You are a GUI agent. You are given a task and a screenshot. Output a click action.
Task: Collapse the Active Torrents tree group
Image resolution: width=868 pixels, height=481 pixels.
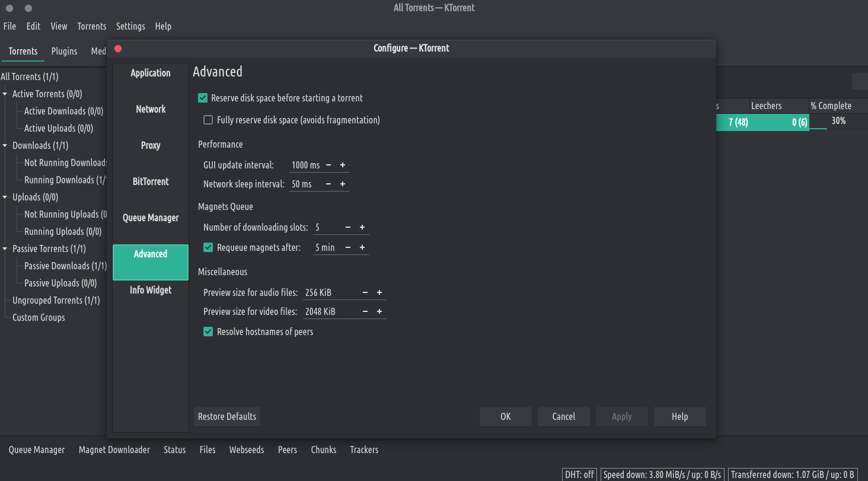tap(5, 94)
